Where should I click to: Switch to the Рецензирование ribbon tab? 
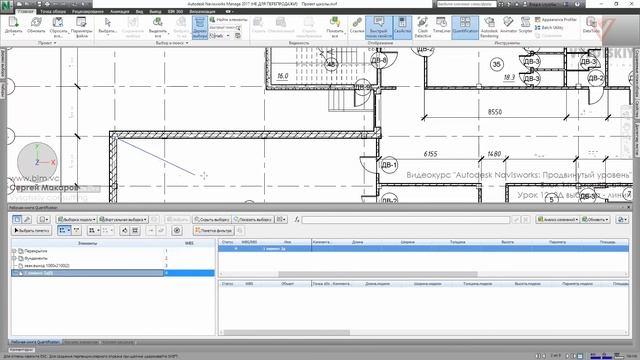[88, 11]
